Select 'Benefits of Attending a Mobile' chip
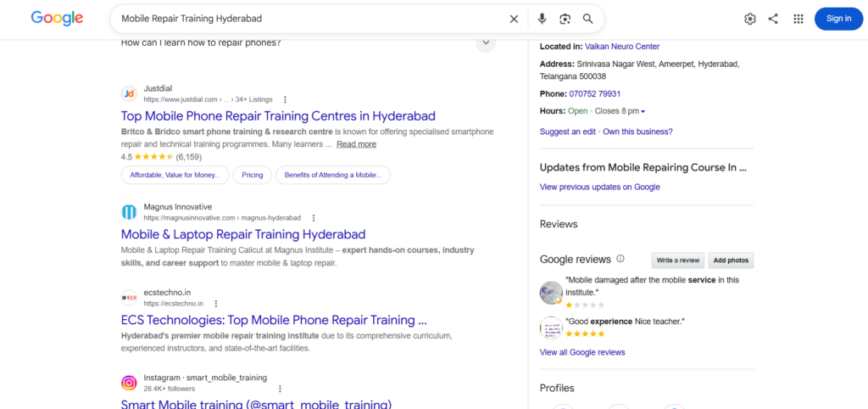 click(332, 175)
